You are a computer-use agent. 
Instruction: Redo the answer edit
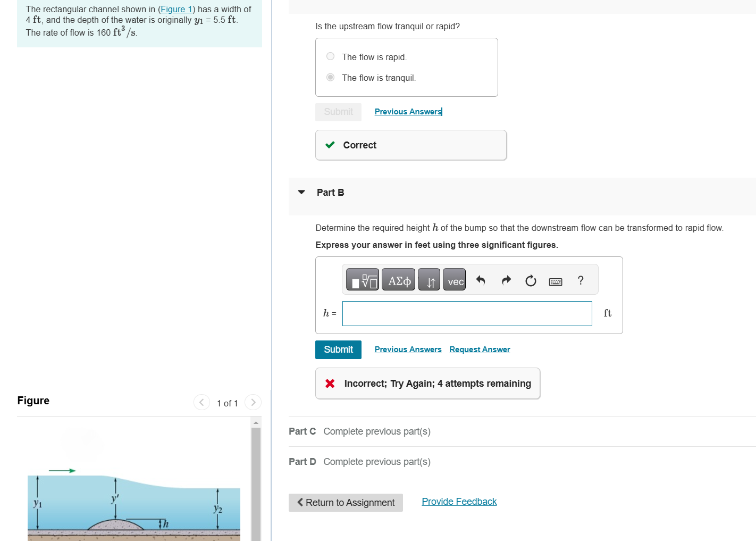506,280
